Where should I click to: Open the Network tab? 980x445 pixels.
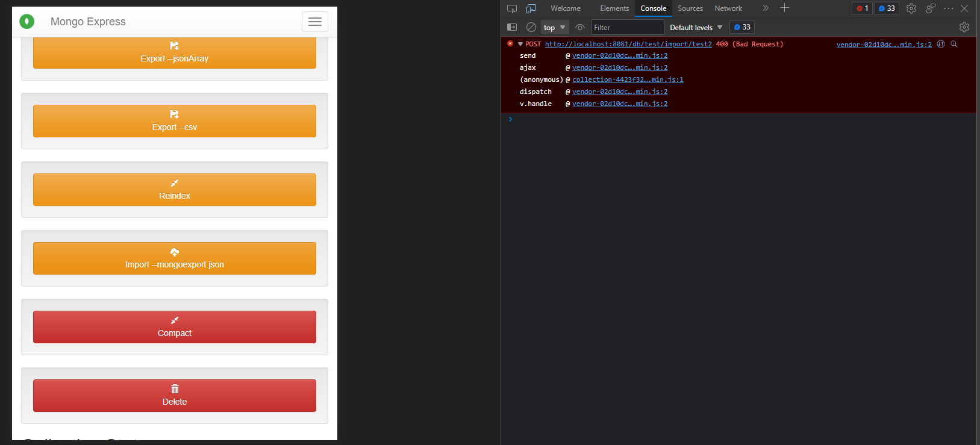click(x=728, y=8)
